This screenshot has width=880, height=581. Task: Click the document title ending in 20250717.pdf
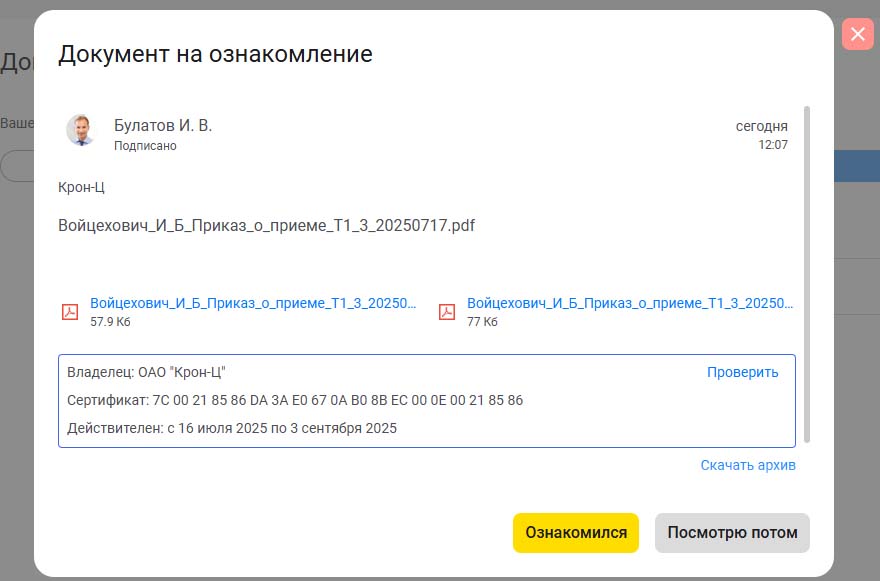266,225
